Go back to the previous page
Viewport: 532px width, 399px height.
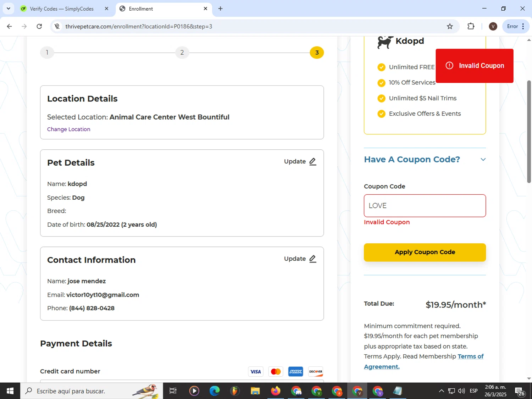click(x=10, y=26)
